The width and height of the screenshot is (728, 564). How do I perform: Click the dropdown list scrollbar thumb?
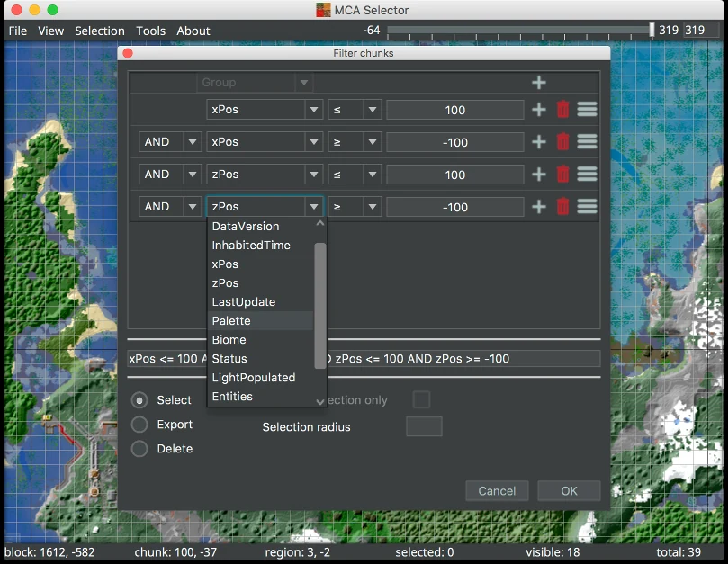[x=319, y=306]
